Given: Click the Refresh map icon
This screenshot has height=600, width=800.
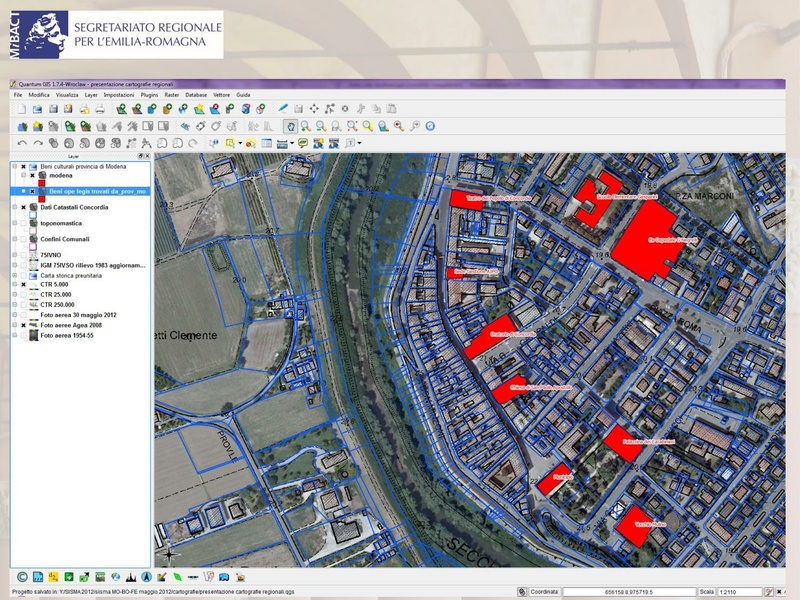Looking at the screenshot, I should point(431,126).
